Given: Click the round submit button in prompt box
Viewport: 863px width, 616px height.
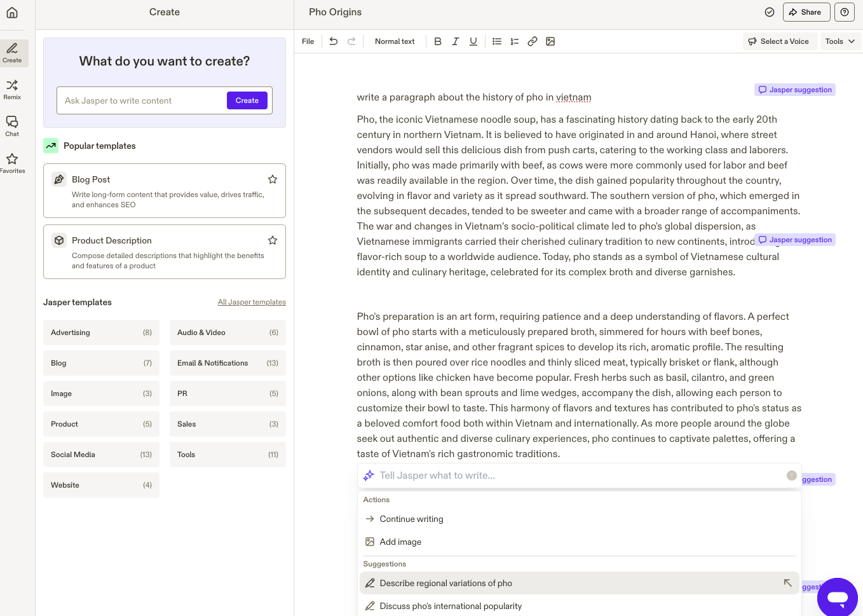Looking at the screenshot, I should tap(792, 476).
